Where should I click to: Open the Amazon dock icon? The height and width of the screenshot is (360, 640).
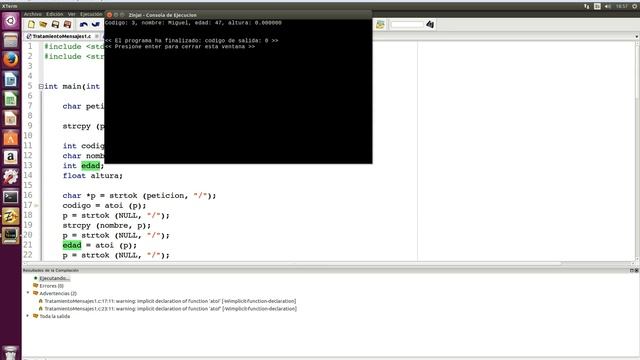click(x=11, y=158)
